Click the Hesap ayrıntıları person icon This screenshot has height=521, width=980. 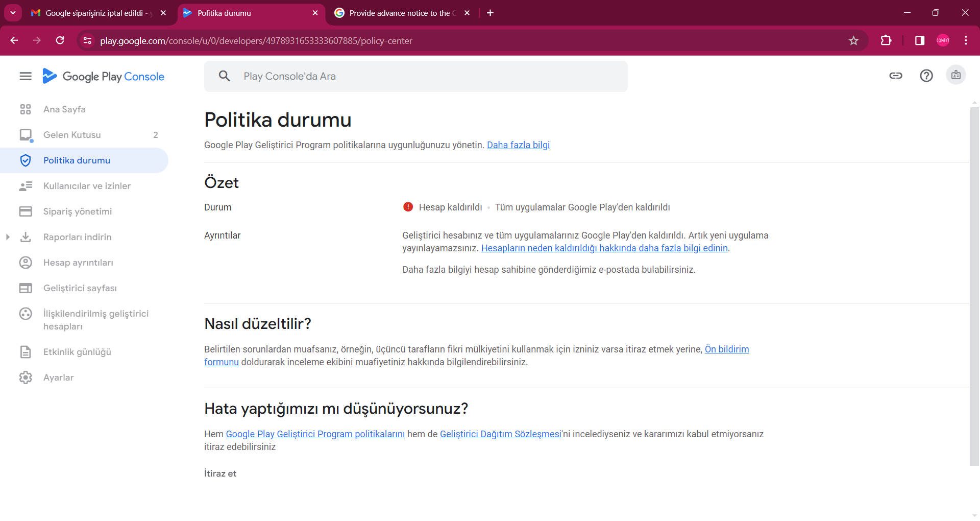click(26, 263)
